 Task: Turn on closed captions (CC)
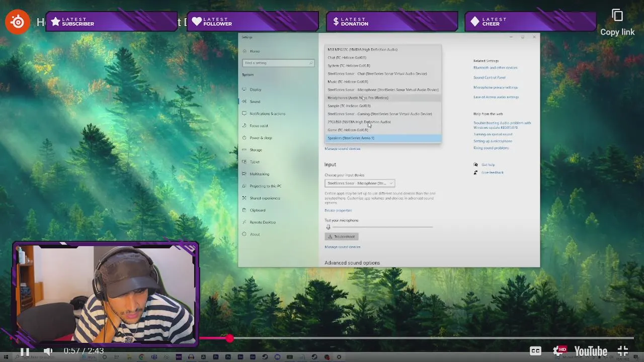(x=535, y=351)
